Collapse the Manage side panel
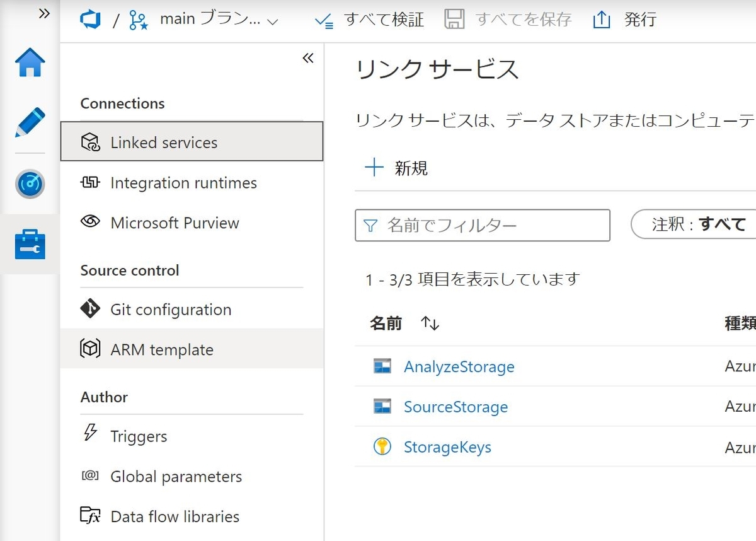Screen dimensions: 756x541 (x=307, y=59)
